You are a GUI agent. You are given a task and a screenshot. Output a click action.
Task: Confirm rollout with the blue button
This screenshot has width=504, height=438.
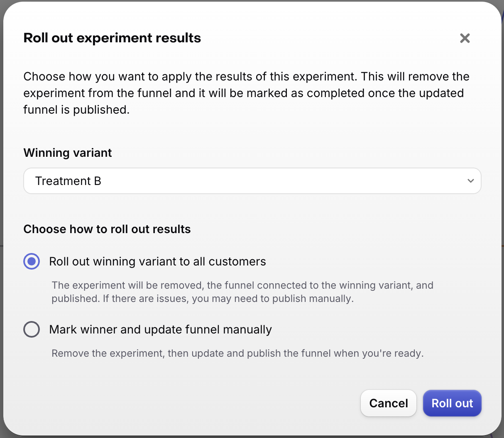tap(452, 403)
